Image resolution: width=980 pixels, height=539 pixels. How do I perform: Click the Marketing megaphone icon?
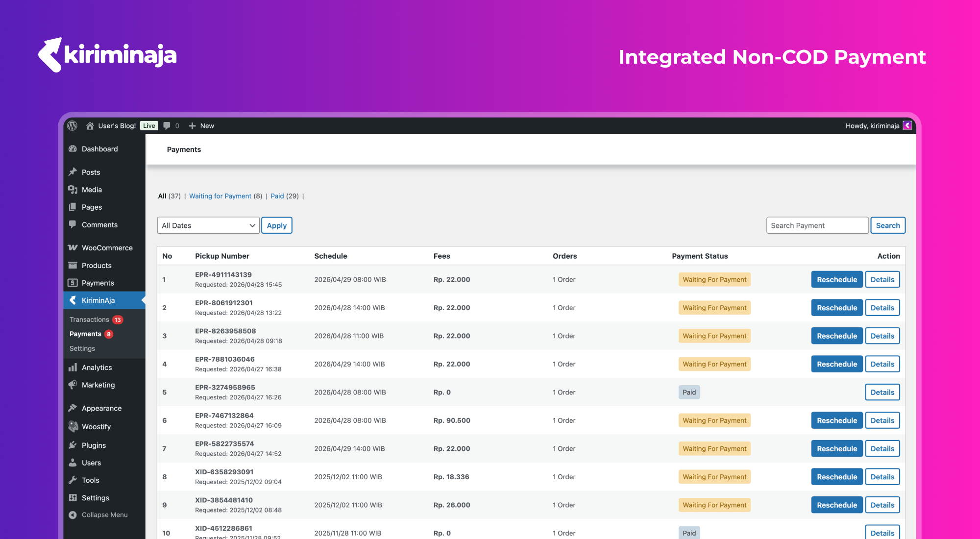coord(73,385)
